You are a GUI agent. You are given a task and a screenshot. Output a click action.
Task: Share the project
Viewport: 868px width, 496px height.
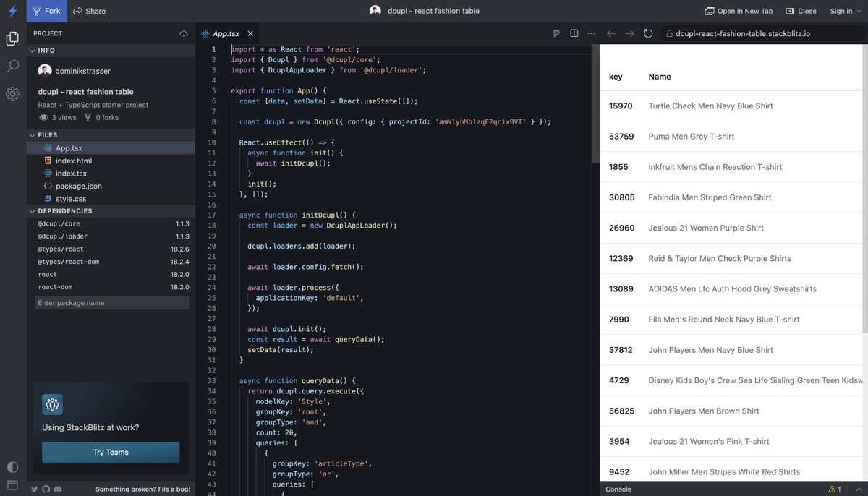pyautogui.click(x=90, y=11)
